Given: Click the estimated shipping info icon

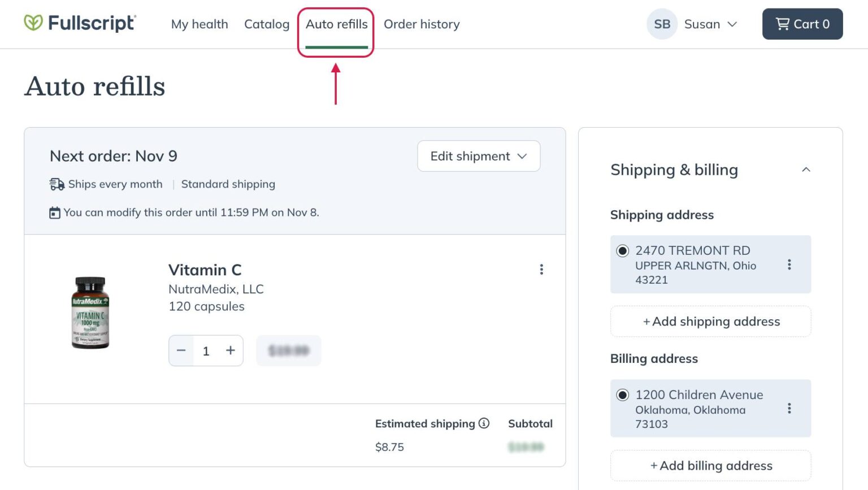Looking at the screenshot, I should pos(485,423).
